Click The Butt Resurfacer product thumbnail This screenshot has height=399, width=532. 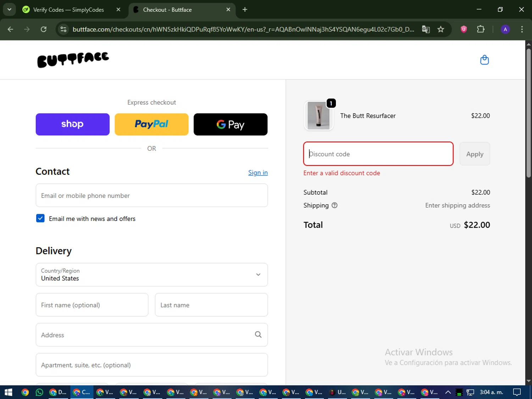tap(318, 116)
